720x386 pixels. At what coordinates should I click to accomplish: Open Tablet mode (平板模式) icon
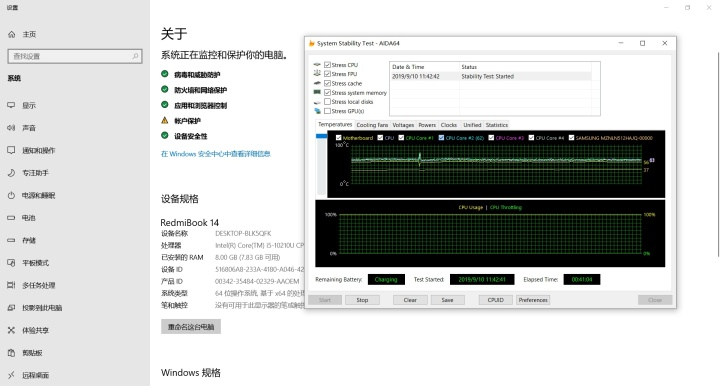click(x=11, y=263)
